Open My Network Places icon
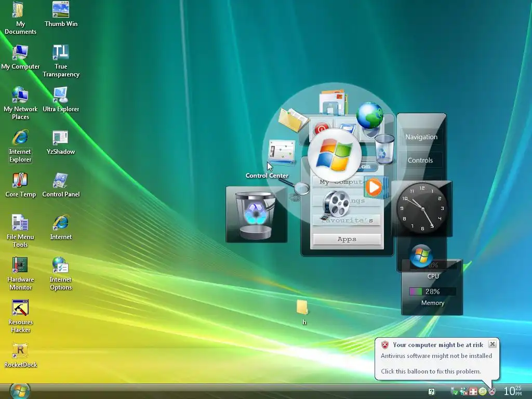Screen dimensions: 532x399 click(x=20, y=103)
